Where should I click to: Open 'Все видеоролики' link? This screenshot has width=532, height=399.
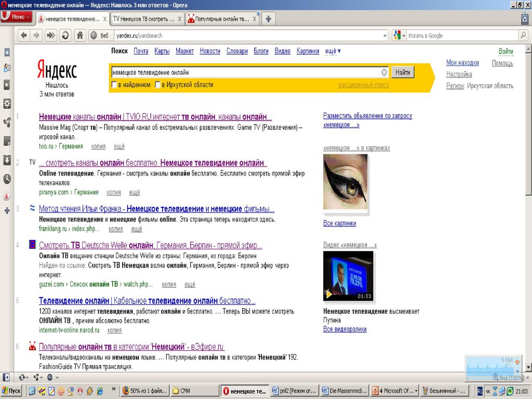[x=345, y=329]
